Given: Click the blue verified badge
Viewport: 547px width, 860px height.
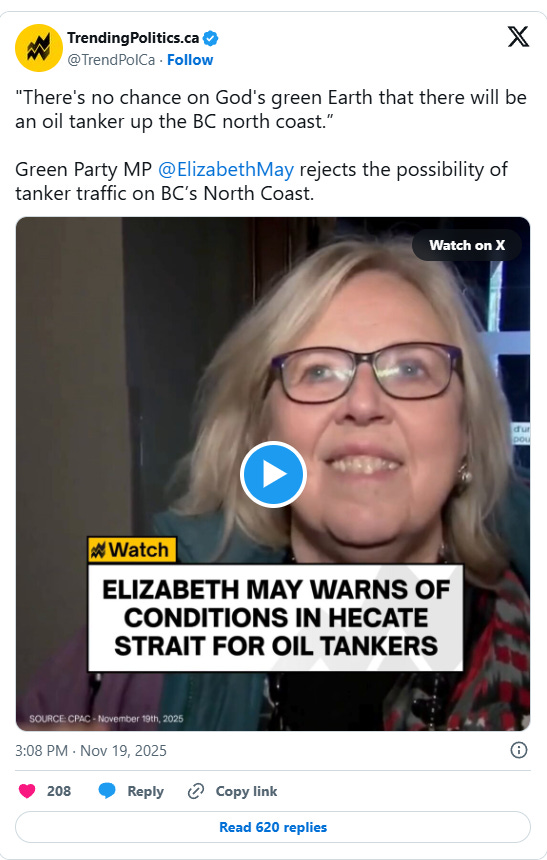Looking at the screenshot, I should click(x=211, y=38).
